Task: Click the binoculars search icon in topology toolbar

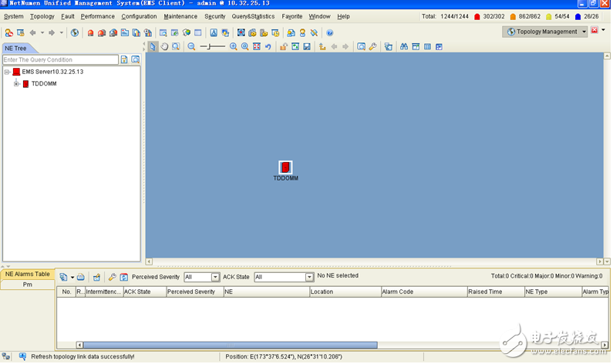Action: click(403, 47)
